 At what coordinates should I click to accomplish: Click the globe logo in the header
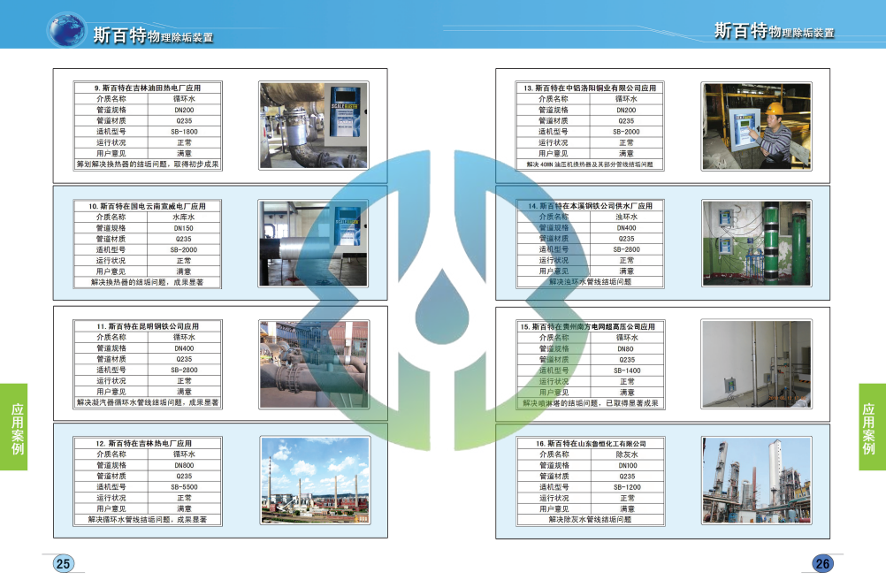click(x=66, y=30)
